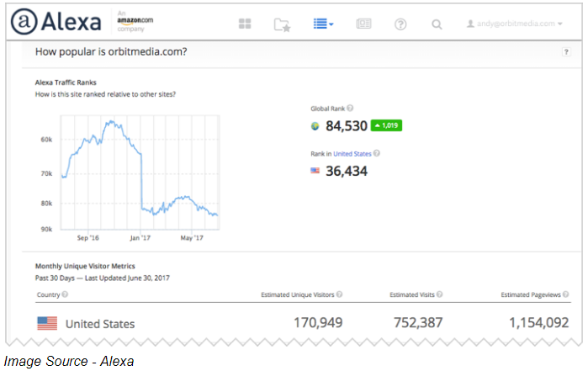Click info icon next to Rank in United States
The height and width of the screenshot is (371, 588).
377,153
